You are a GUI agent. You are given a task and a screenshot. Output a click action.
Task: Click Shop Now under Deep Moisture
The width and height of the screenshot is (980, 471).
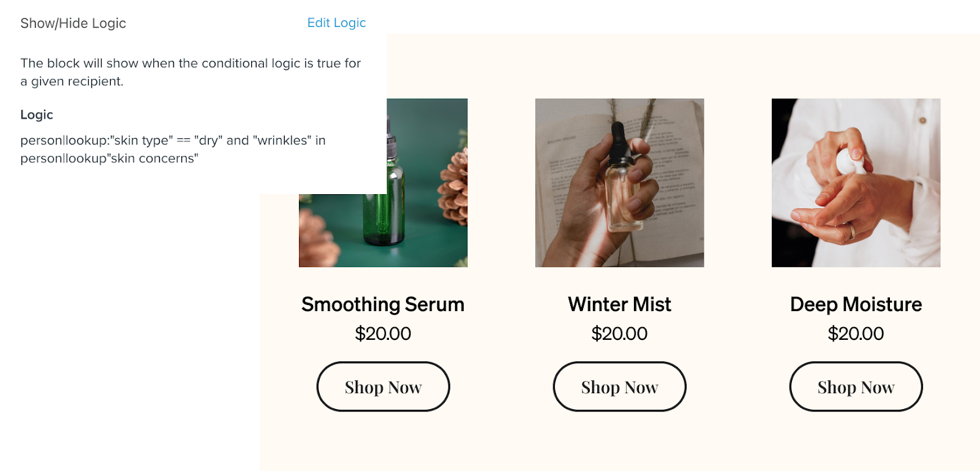(856, 386)
